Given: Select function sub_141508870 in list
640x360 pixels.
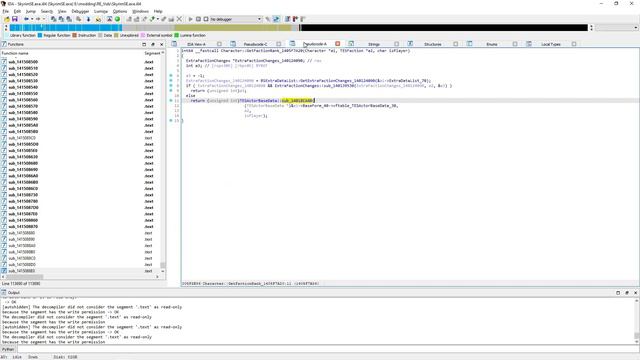Looking at the screenshot, I should 23,227.
